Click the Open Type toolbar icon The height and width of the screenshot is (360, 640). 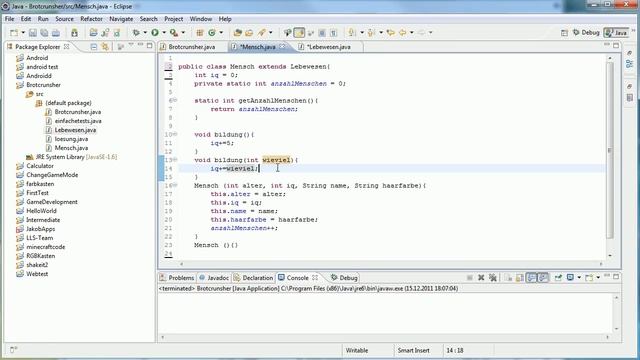[x=238, y=33]
